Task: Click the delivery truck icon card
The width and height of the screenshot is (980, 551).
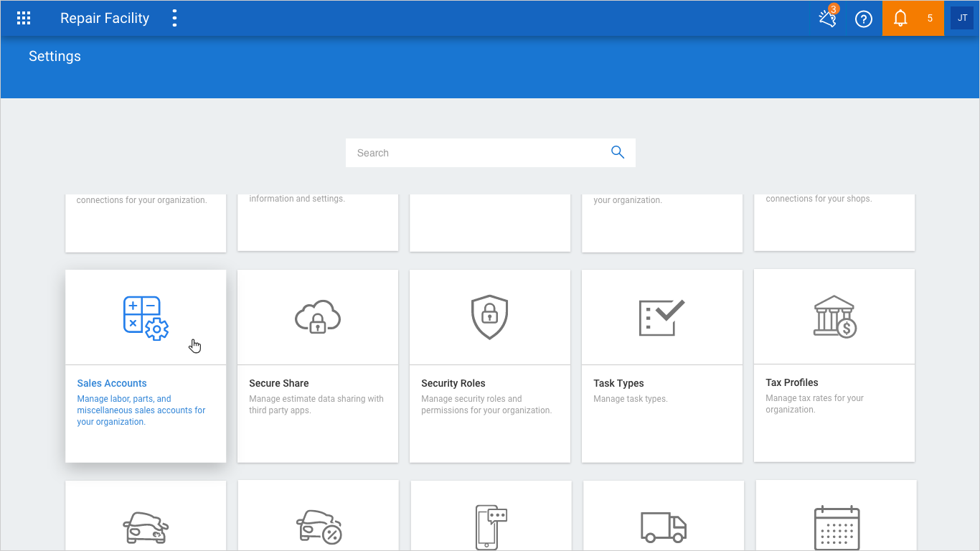Action: click(664, 527)
